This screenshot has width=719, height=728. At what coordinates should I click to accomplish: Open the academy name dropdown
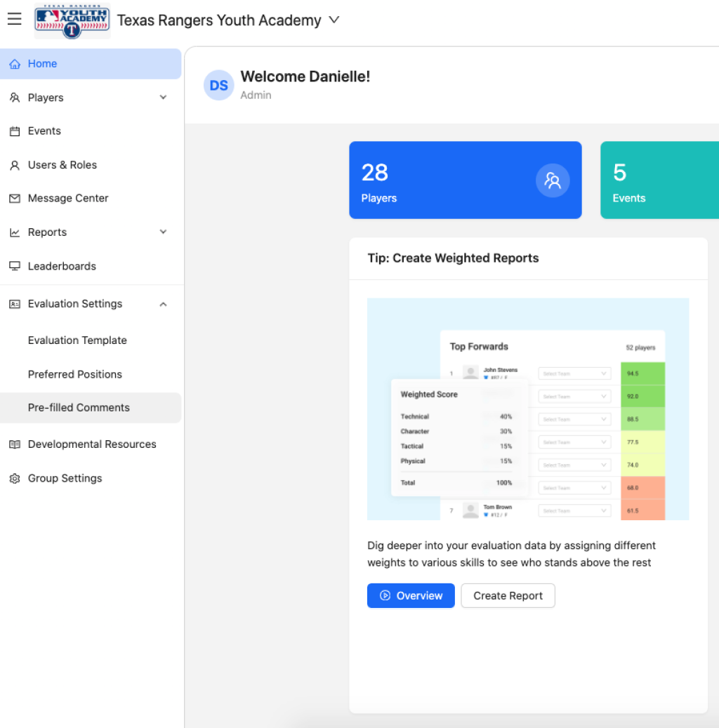click(334, 20)
